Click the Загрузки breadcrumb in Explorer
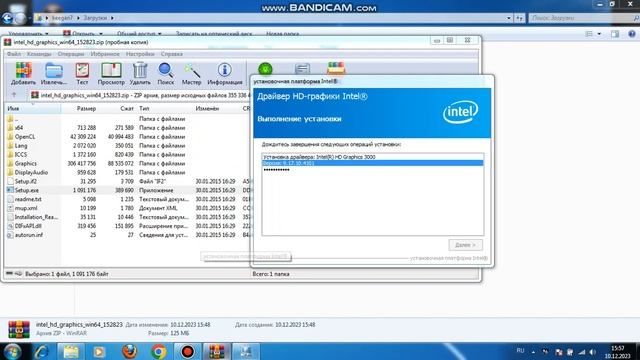This screenshot has height=360, width=640. click(x=96, y=18)
